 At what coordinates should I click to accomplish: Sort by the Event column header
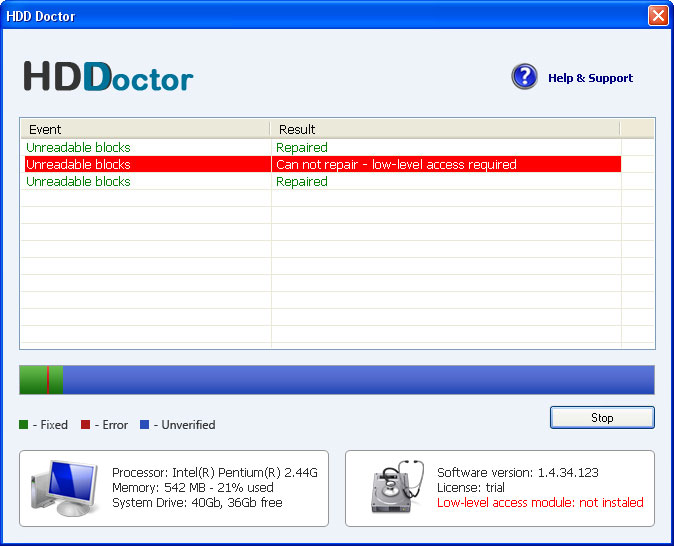pyautogui.click(x=145, y=129)
